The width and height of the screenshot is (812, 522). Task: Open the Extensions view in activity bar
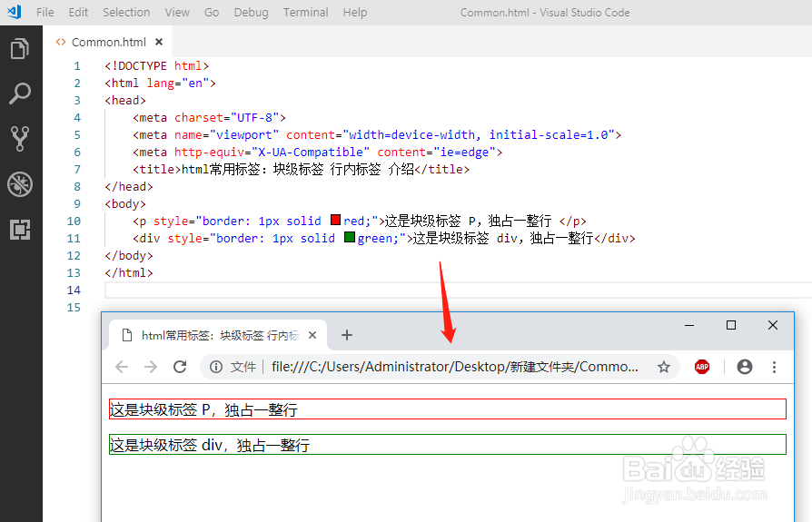click(20, 229)
